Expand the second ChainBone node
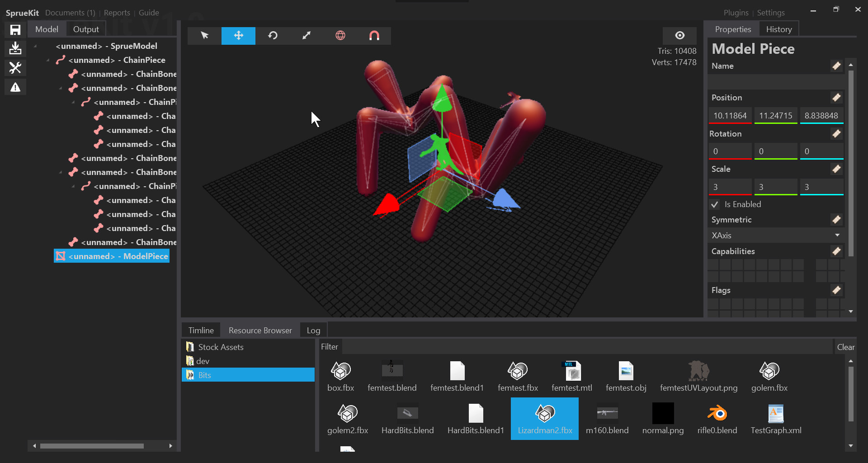The width and height of the screenshot is (868, 463). point(60,88)
